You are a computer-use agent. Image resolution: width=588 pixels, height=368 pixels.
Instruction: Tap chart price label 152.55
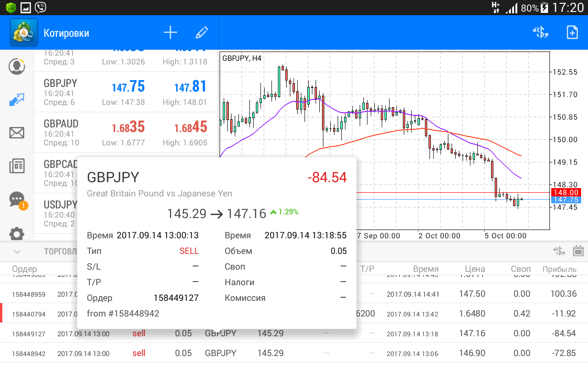(565, 72)
